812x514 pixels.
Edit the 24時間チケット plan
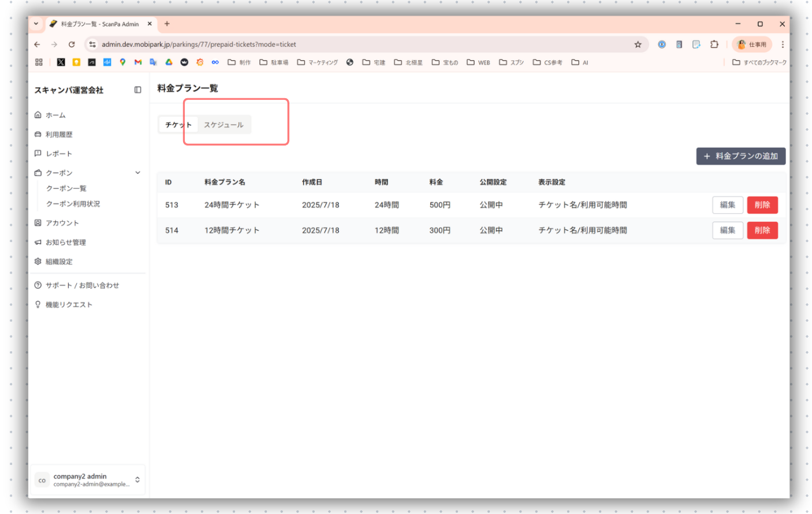coord(727,205)
